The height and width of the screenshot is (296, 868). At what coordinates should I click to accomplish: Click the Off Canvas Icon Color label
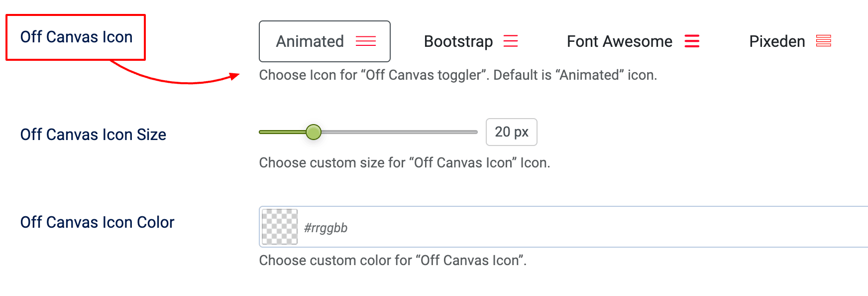[x=97, y=222]
